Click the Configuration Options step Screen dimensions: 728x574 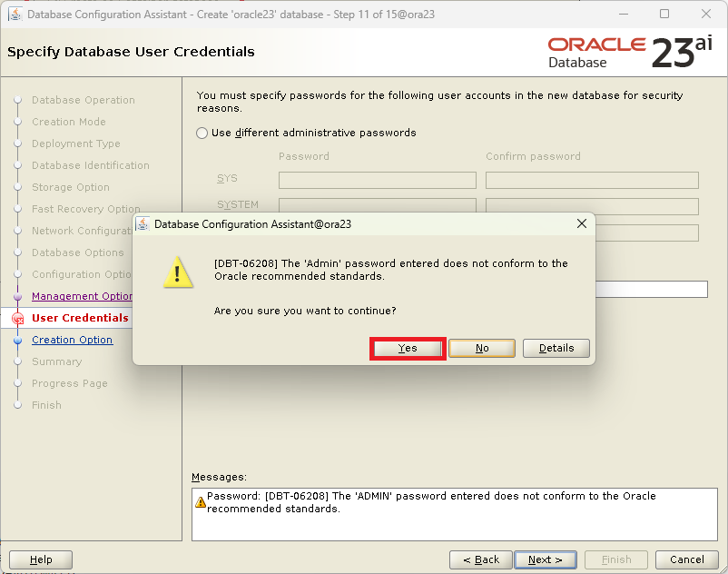(x=83, y=275)
